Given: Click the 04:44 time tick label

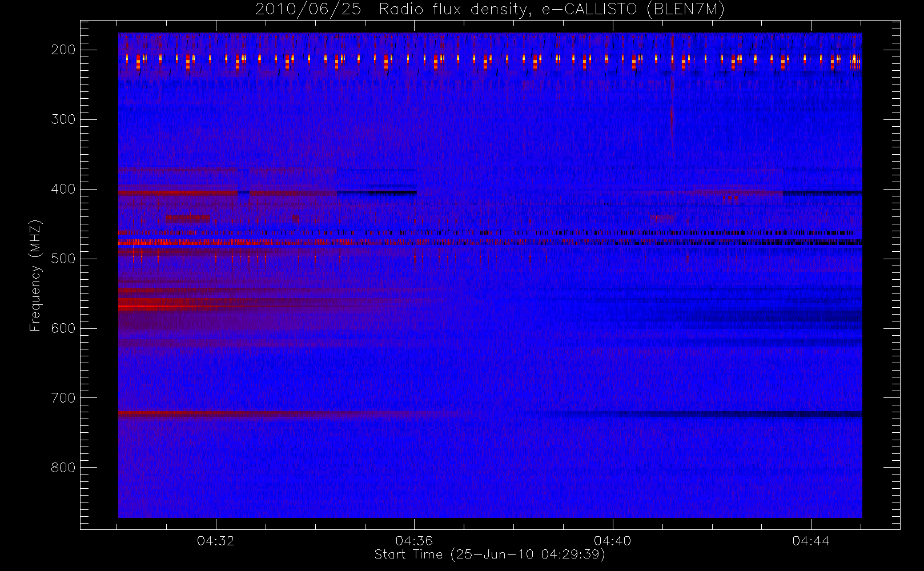Looking at the screenshot, I should pos(811,541).
